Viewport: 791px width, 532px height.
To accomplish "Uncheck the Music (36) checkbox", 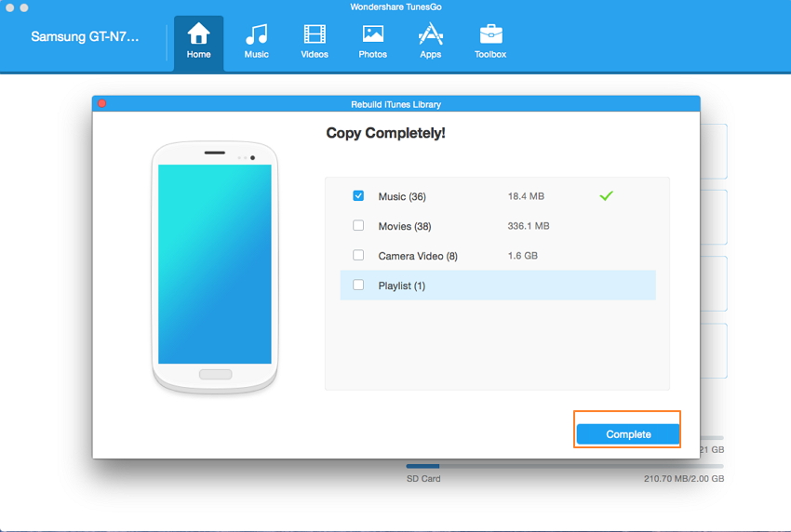I will click(358, 195).
